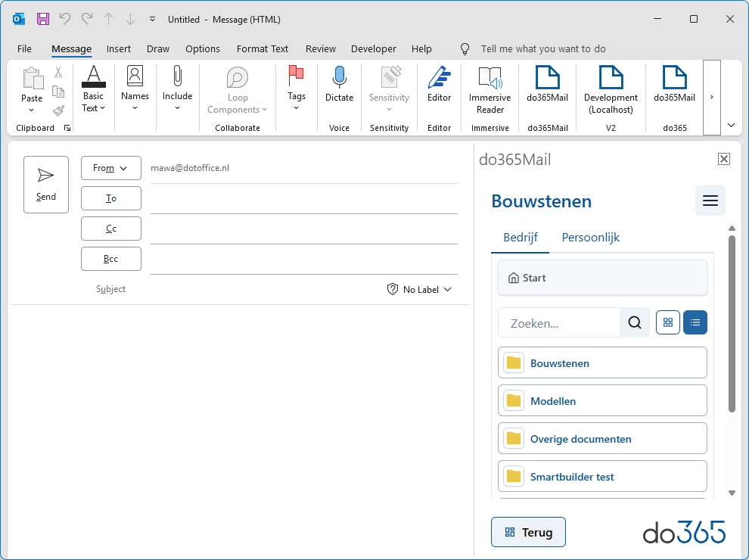Viewport: 749px width, 560px height.
Task: Redo the last action
Action: [87, 19]
